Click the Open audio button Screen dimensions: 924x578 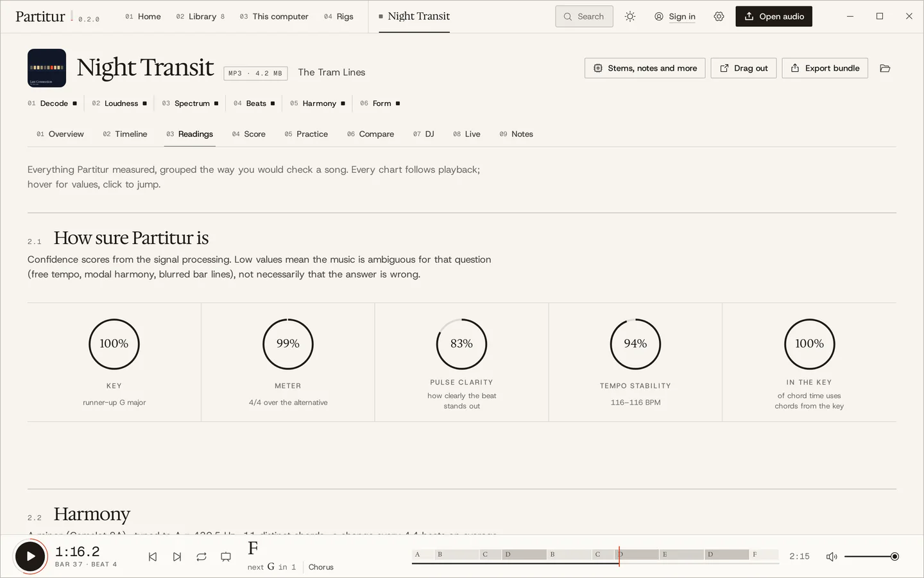pyautogui.click(x=774, y=17)
